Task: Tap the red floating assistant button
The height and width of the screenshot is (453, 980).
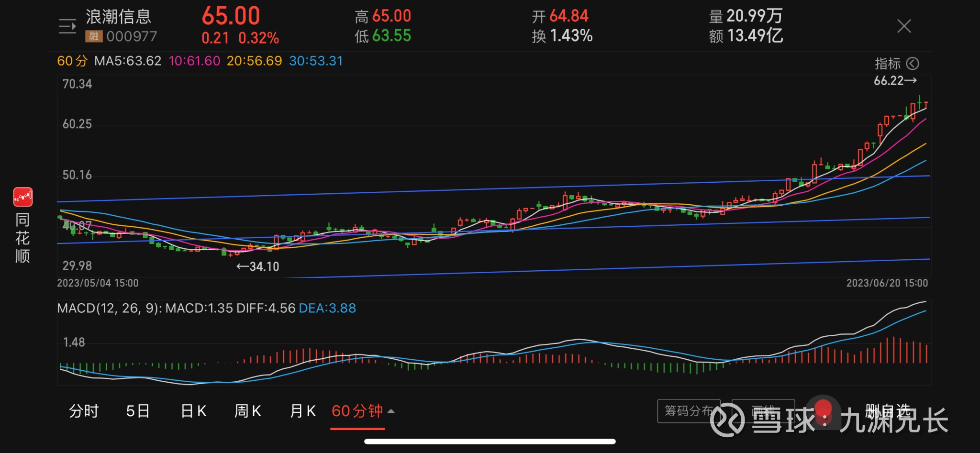Action: click(823, 410)
